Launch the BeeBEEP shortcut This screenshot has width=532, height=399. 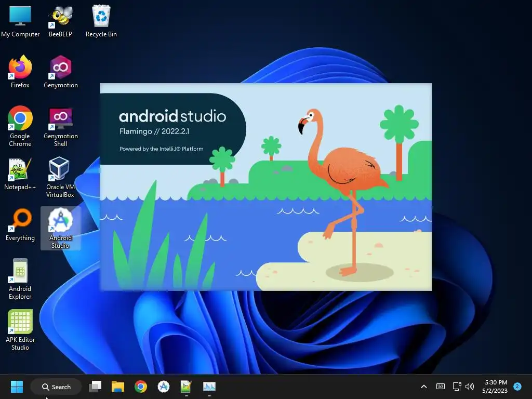click(x=60, y=21)
